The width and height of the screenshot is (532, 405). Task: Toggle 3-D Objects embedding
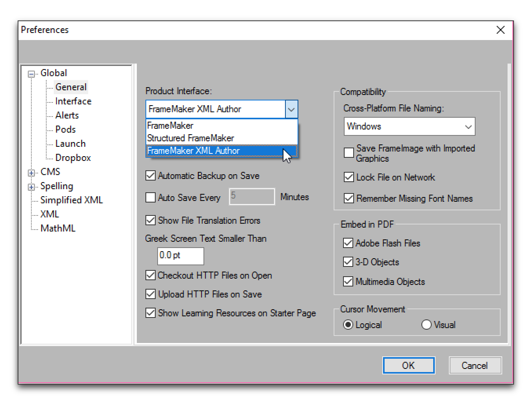click(x=348, y=261)
